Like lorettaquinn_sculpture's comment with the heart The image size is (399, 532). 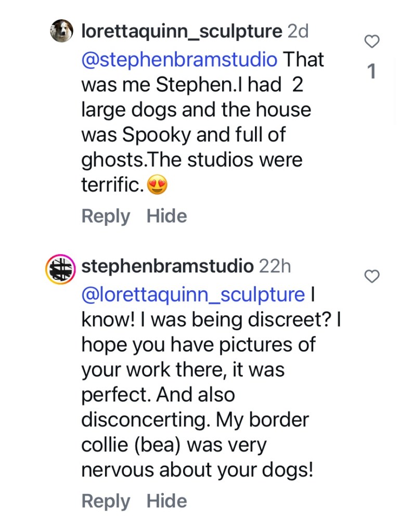[x=371, y=42]
